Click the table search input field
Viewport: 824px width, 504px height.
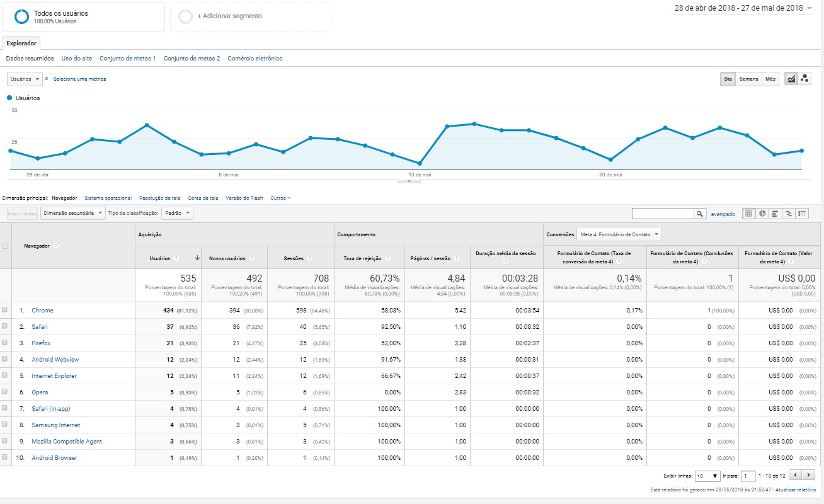pyautogui.click(x=663, y=214)
